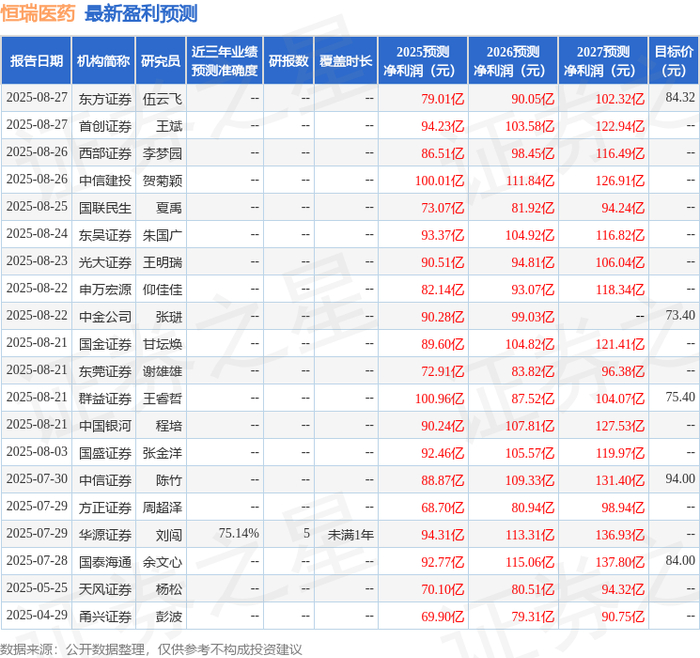Viewport: 700px width, 658px height.
Task: Click the 115.06亿 profit value
Action: (x=530, y=562)
